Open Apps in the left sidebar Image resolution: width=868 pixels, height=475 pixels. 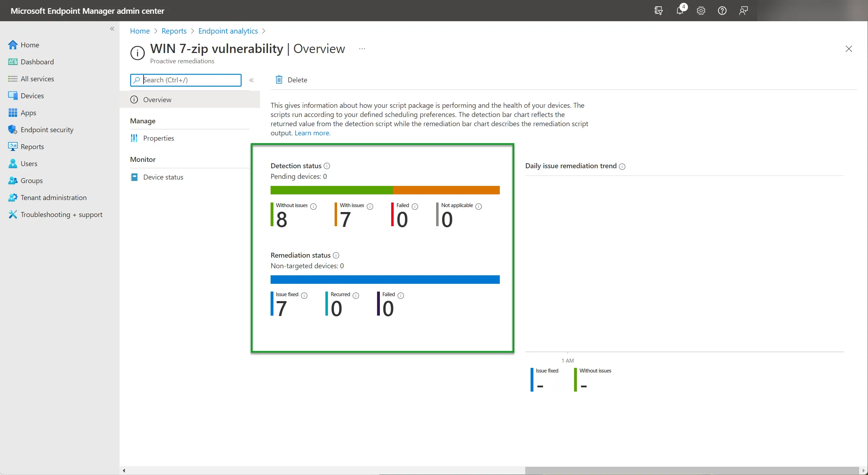tap(22, 113)
